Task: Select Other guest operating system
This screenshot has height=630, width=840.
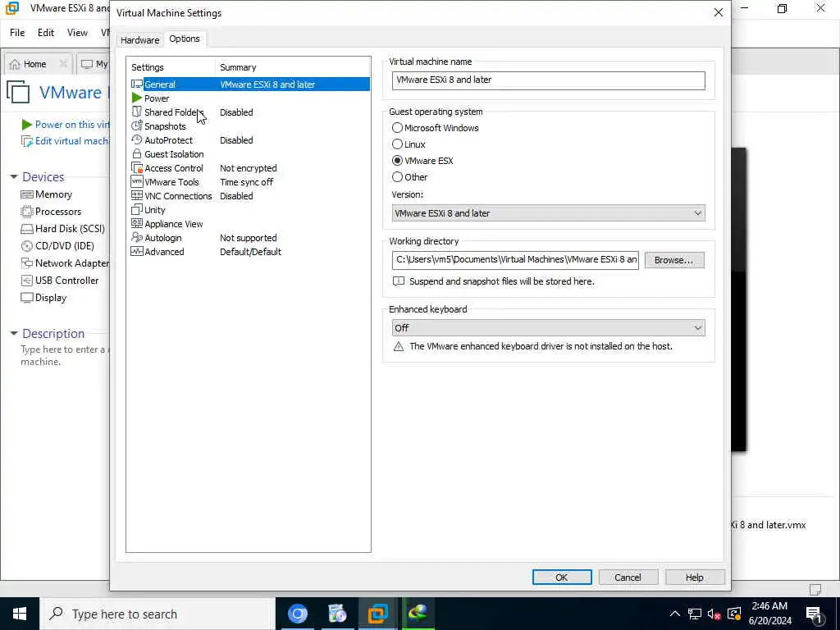Action: [x=397, y=177]
